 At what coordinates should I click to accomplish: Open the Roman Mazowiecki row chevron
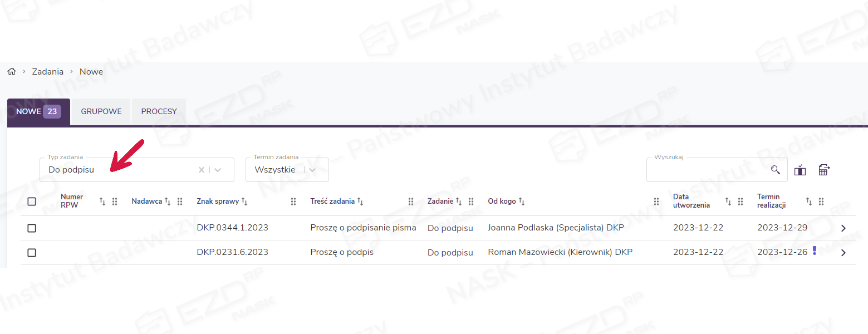(843, 253)
